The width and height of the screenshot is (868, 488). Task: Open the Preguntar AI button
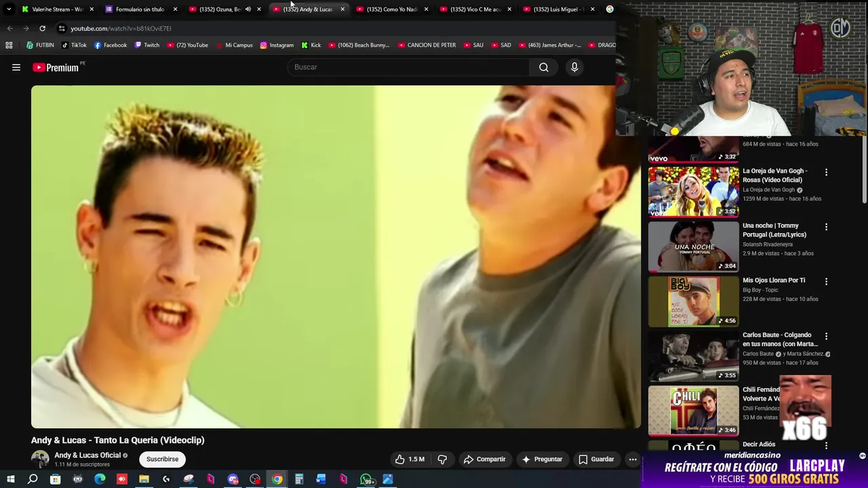[x=541, y=460]
